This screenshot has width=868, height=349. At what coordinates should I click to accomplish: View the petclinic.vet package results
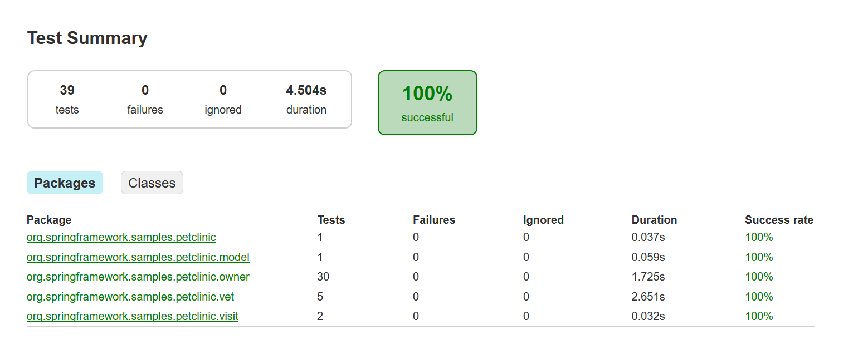(130, 297)
